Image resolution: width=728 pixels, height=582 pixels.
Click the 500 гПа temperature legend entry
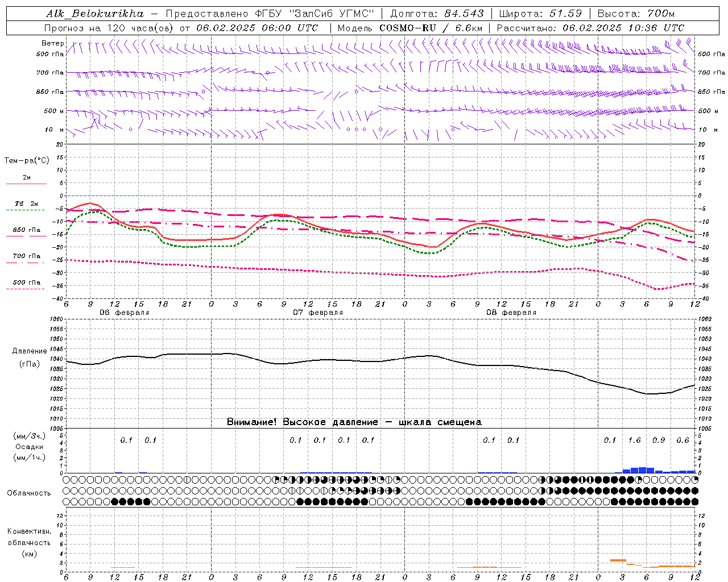click(x=27, y=282)
